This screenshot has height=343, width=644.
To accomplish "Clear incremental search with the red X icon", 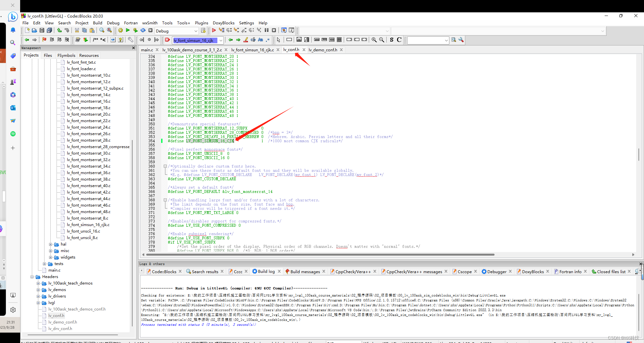I will point(167,40).
